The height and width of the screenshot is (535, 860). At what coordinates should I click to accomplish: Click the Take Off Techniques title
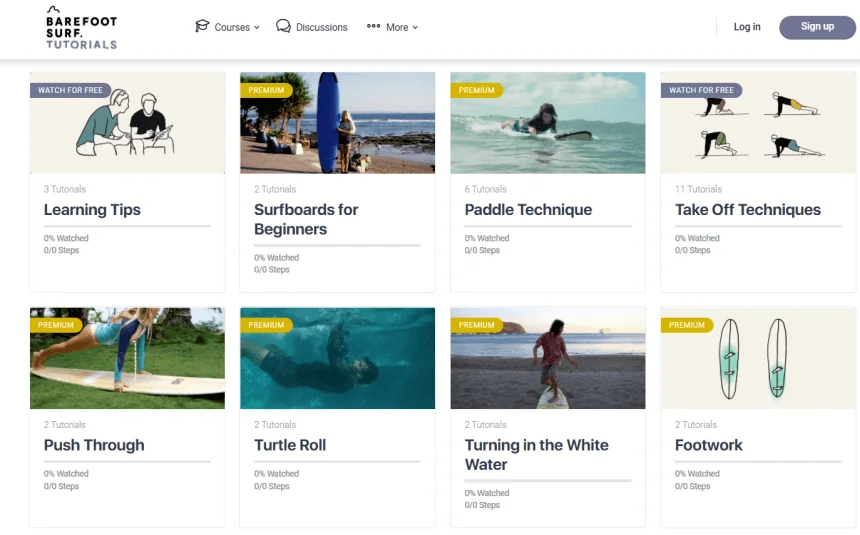coord(748,210)
